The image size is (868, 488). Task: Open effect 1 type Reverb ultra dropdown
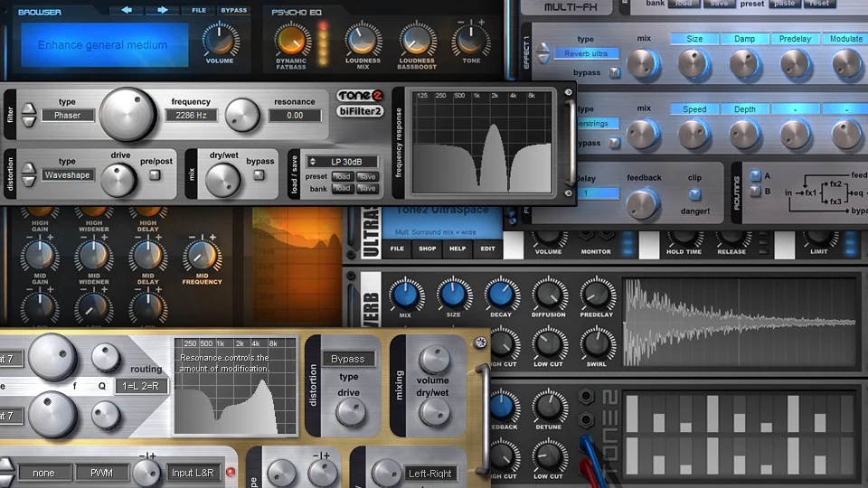(x=586, y=53)
